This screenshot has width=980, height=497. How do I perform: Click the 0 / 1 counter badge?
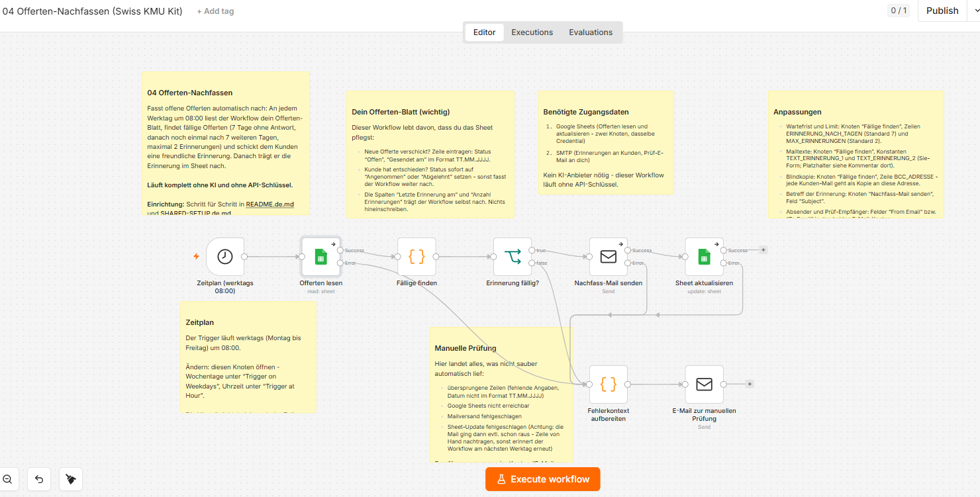click(899, 11)
